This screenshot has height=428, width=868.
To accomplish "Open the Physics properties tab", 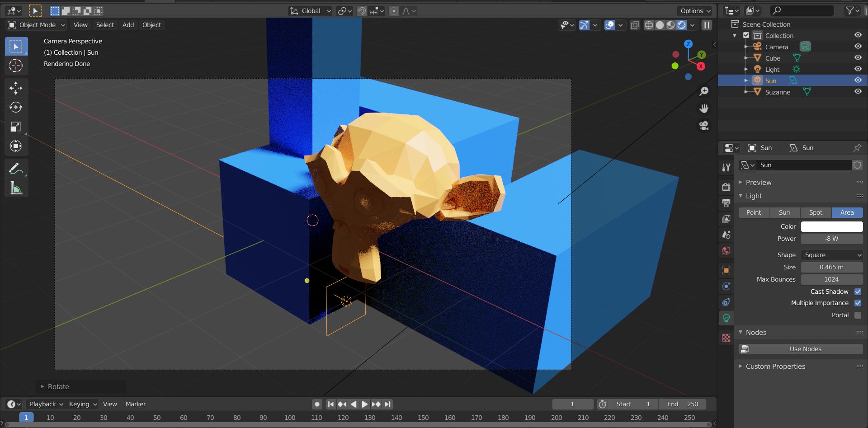I will click(x=726, y=286).
